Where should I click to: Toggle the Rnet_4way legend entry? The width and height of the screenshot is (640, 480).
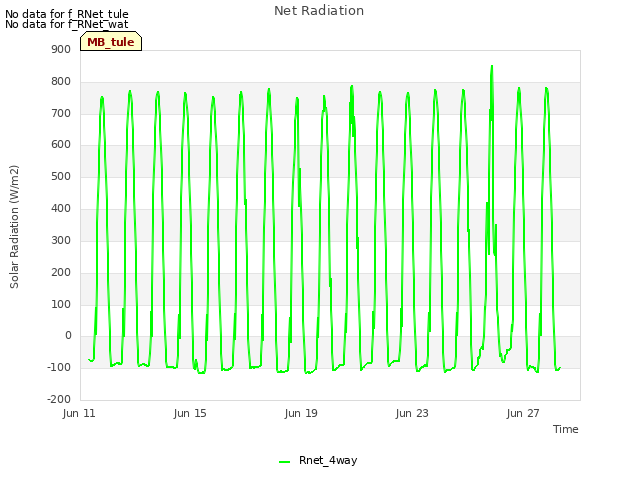point(318,460)
